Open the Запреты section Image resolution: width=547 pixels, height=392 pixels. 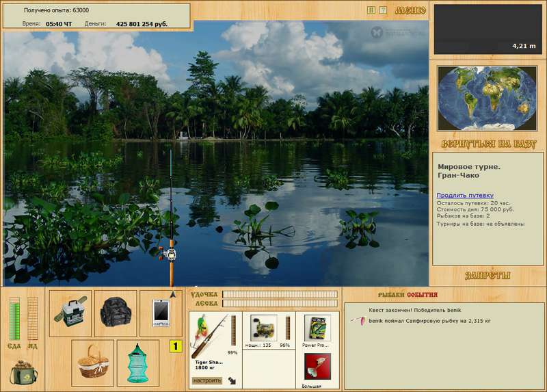point(488,276)
